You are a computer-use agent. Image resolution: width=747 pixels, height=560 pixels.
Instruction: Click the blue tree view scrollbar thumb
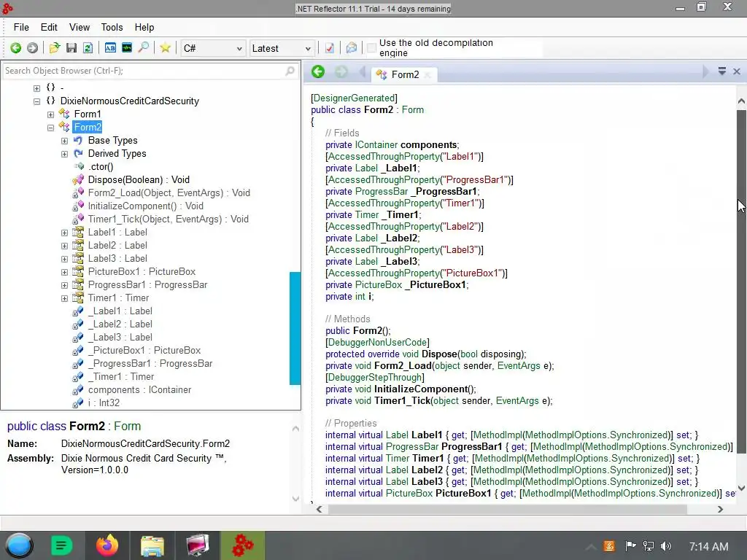[x=295, y=328]
